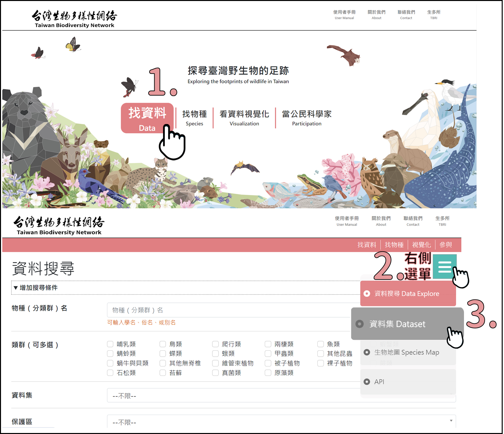Collapse the 增加搜尋條件 section
This screenshot has height=434, width=504.
35,288
